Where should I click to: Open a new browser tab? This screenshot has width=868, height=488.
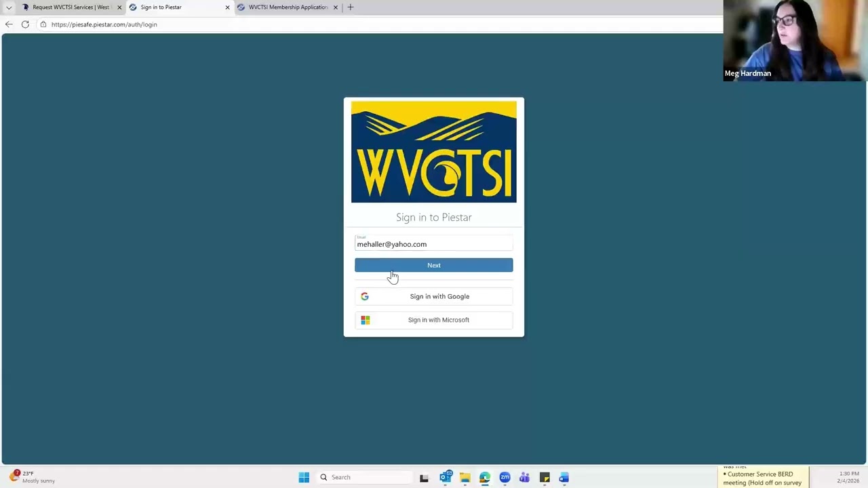[351, 7]
